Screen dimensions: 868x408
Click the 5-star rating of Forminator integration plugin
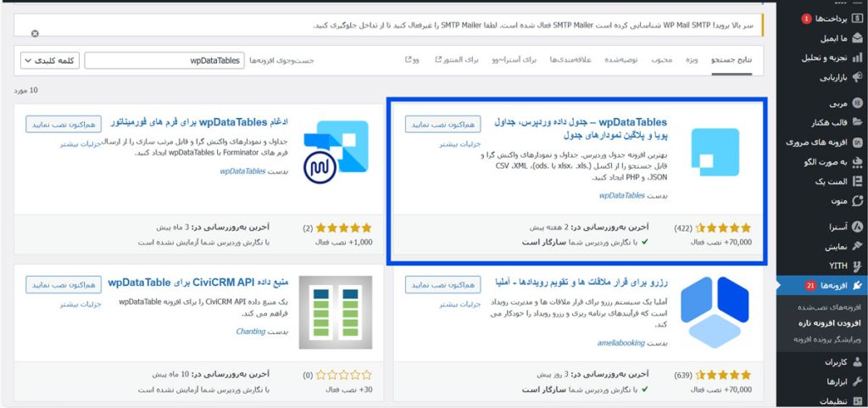pos(344,227)
